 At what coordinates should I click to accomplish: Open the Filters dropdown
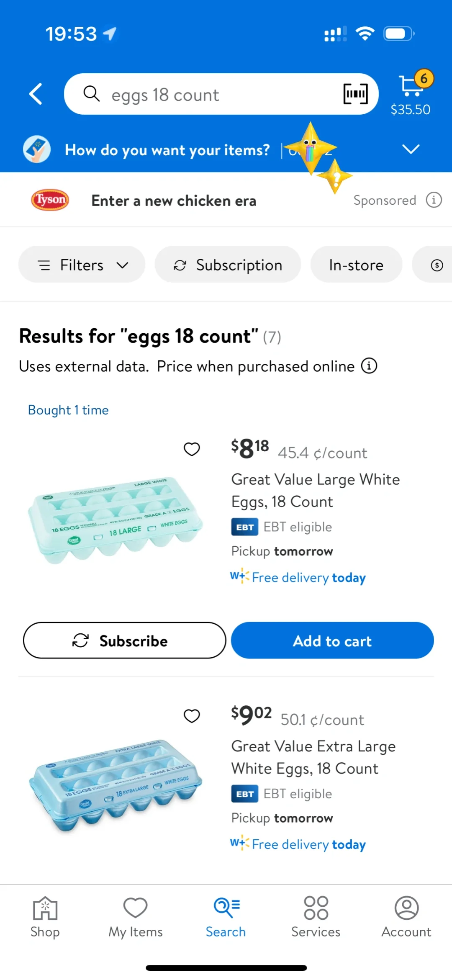click(x=82, y=265)
